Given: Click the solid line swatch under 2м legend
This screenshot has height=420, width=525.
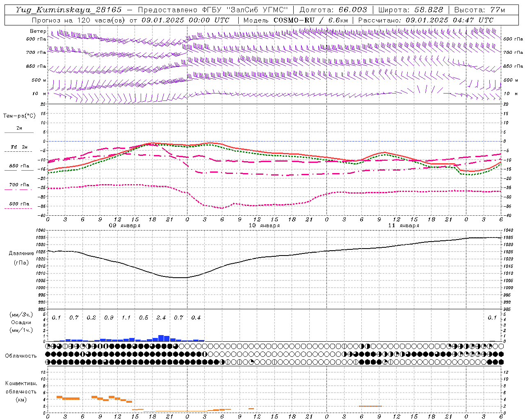Looking at the screenshot, I should tap(19, 133).
